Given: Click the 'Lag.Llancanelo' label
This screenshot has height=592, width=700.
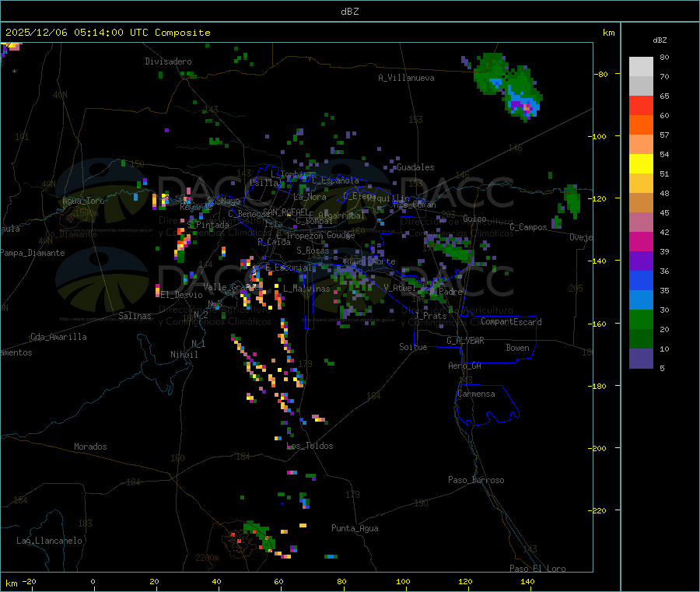Looking at the screenshot, I should (50, 541).
